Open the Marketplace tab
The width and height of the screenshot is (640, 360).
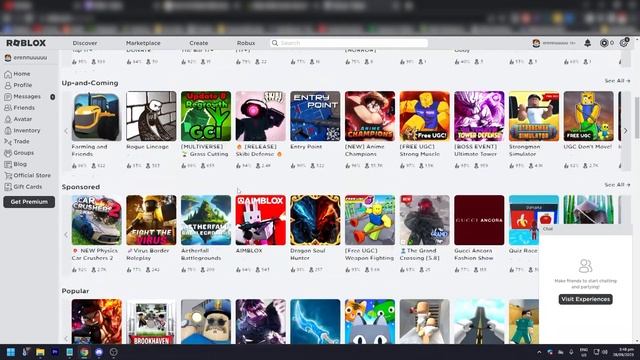[x=143, y=43]
